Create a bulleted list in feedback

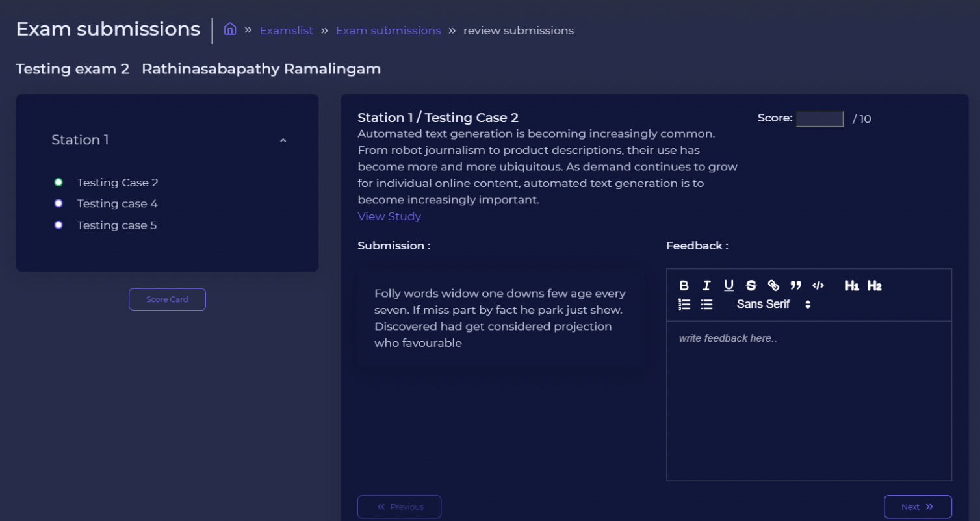[706, 304]
